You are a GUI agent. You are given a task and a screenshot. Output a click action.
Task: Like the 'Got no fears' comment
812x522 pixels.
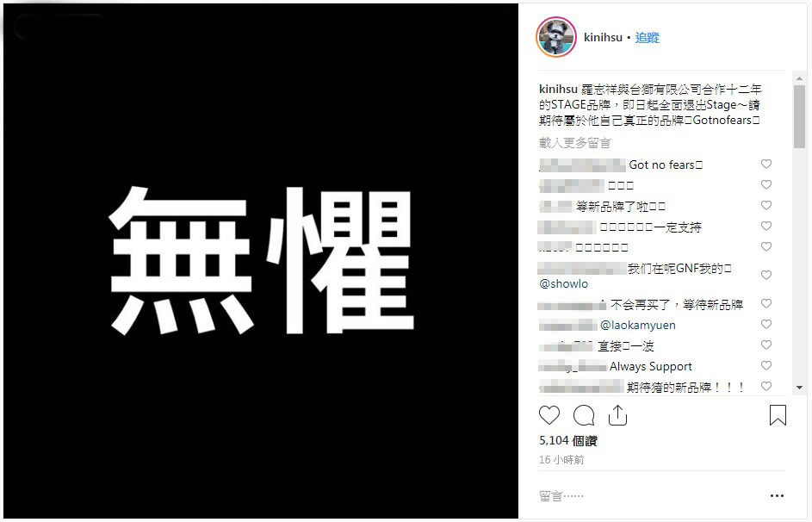tap(766, 165)
